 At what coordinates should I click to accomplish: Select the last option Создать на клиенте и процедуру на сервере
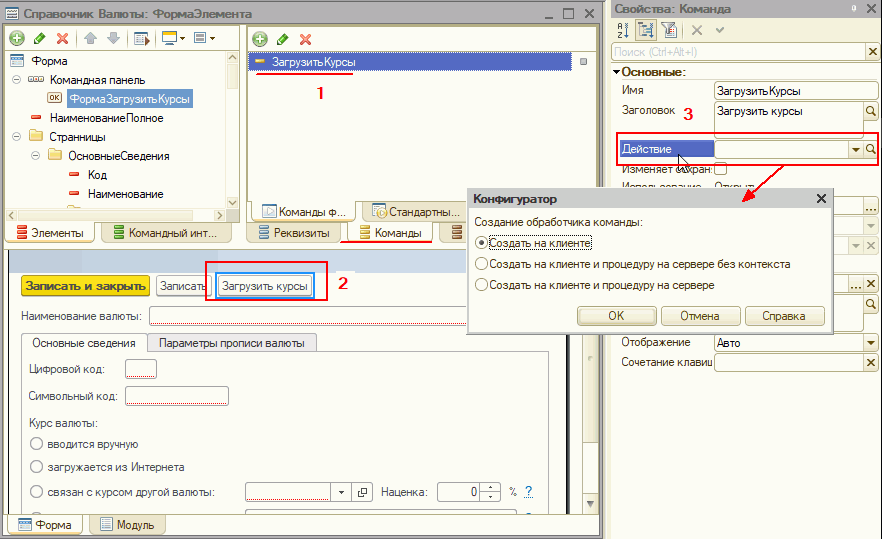[x=481, y=285]
